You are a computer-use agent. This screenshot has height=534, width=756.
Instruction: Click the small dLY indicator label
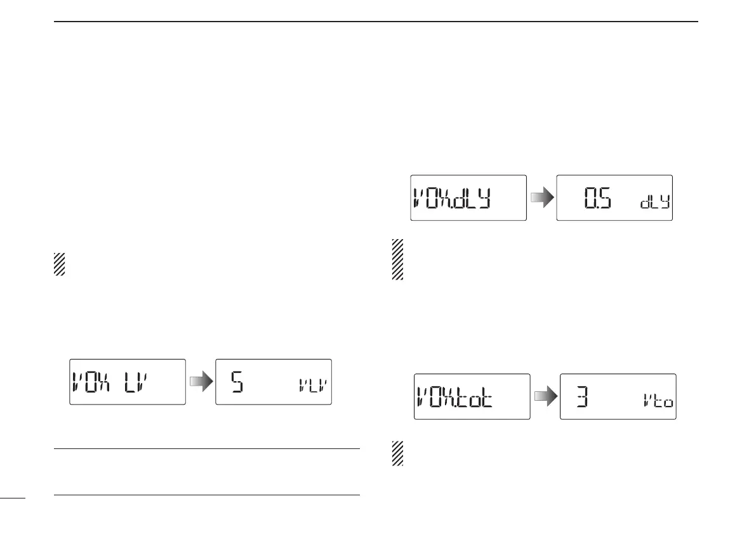coord(654,202)
